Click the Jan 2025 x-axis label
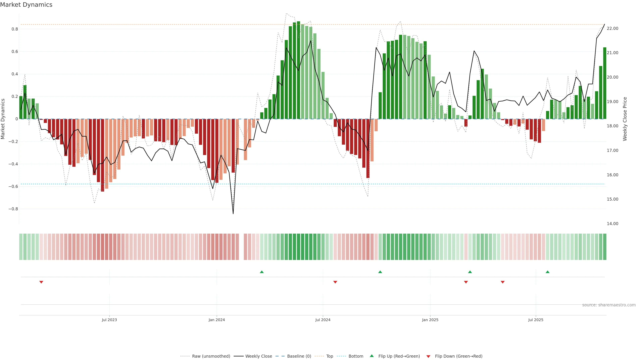Viewport: 644px width, 362px height. (430, 320)
